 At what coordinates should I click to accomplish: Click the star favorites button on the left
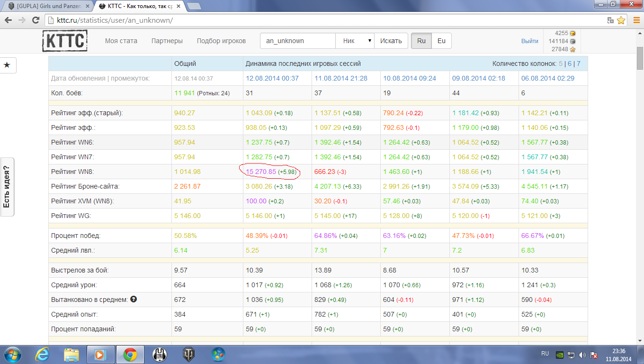pyautogui.click(x=7, y=65)
